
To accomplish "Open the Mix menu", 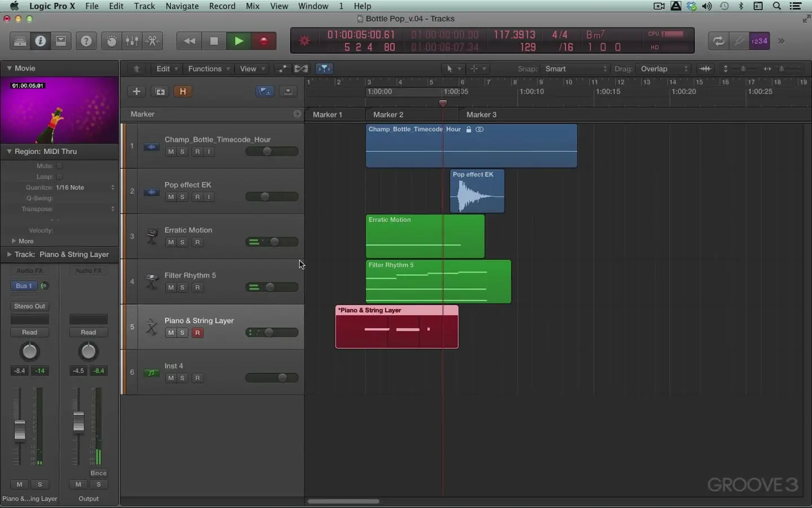I will click(253, 6).
